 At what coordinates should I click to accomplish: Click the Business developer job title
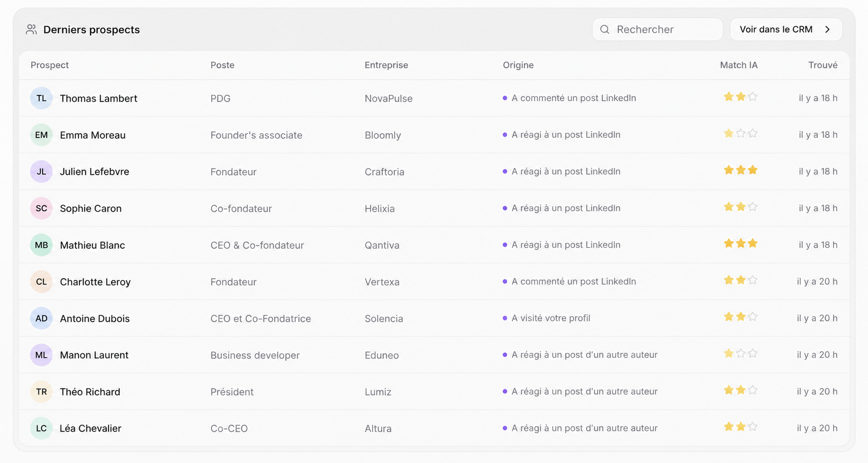click(255, 355)
